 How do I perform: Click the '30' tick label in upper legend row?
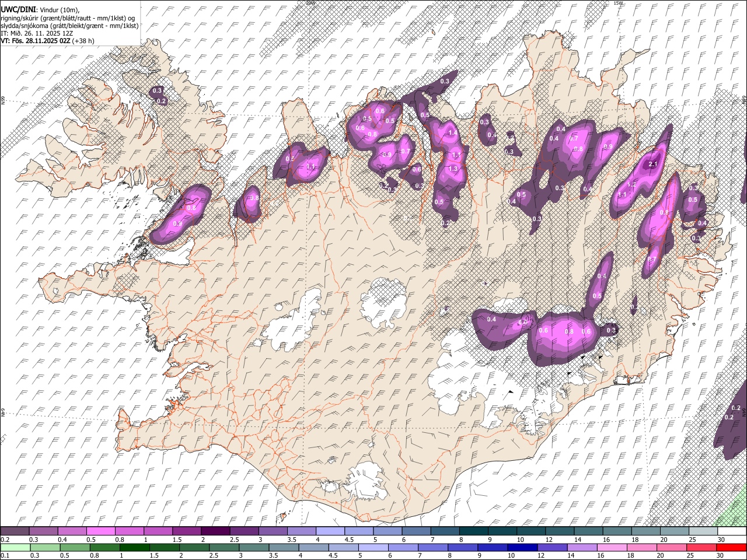[x=721, y=540]
